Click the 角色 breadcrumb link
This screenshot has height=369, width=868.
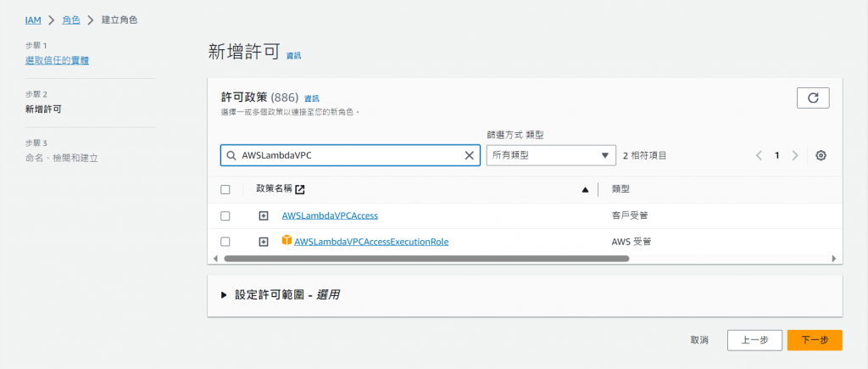pos(71,20)
